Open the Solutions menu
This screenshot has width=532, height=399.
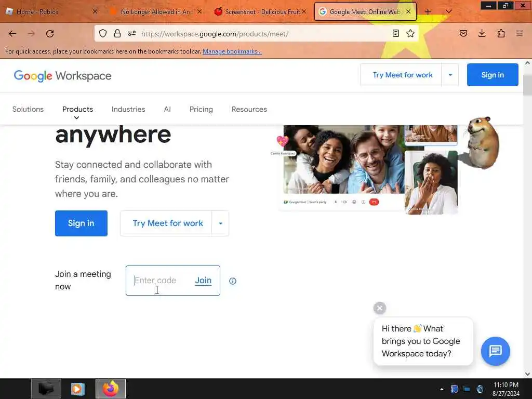tap(28, 109)
